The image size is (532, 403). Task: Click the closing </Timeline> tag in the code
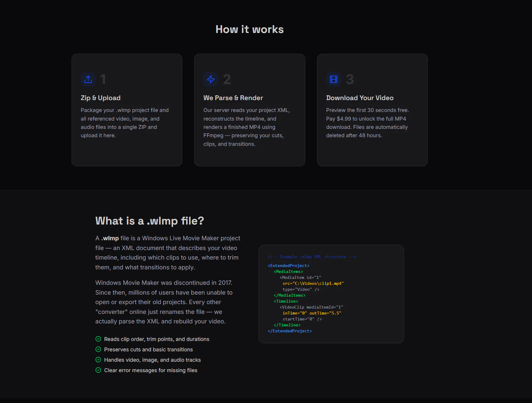click(287, 325)
